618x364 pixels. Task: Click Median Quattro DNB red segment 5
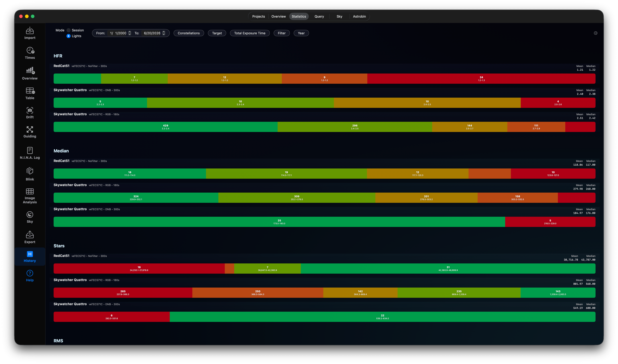550,222
